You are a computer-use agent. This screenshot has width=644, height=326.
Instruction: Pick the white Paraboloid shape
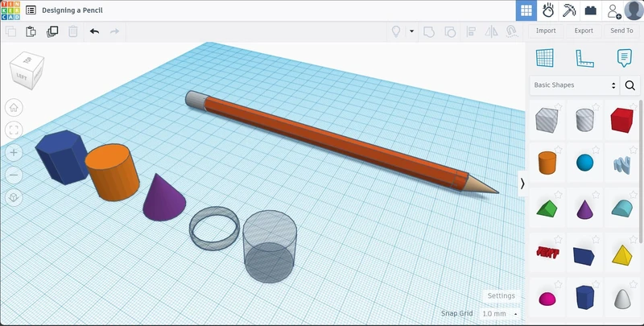[x=622, y=299]
